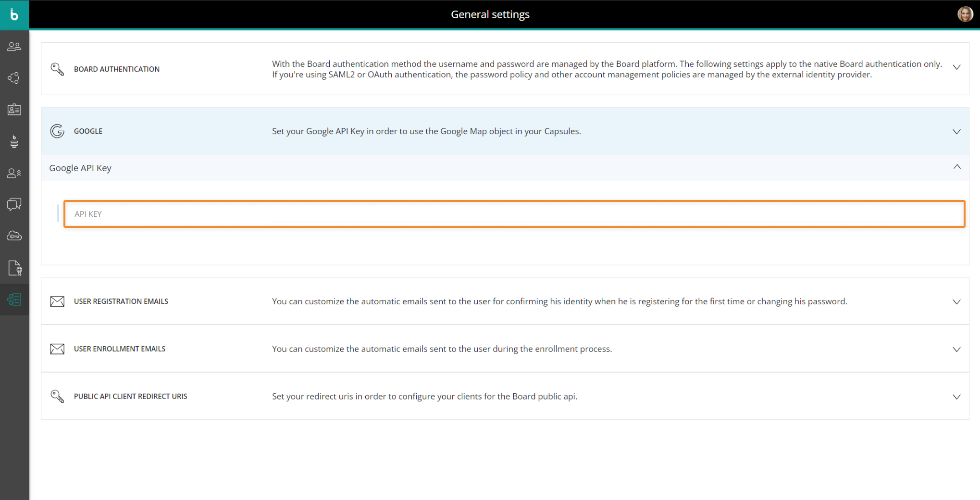
Task: Collapse the Google API Key subsection
Action: pos(956,167)
